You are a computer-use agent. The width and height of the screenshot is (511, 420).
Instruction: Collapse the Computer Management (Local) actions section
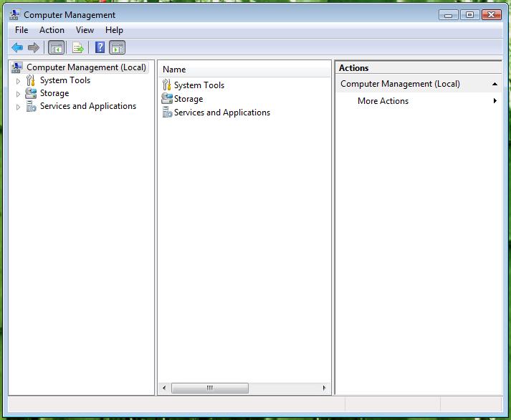pyautogui.click(x=495, y=84)
